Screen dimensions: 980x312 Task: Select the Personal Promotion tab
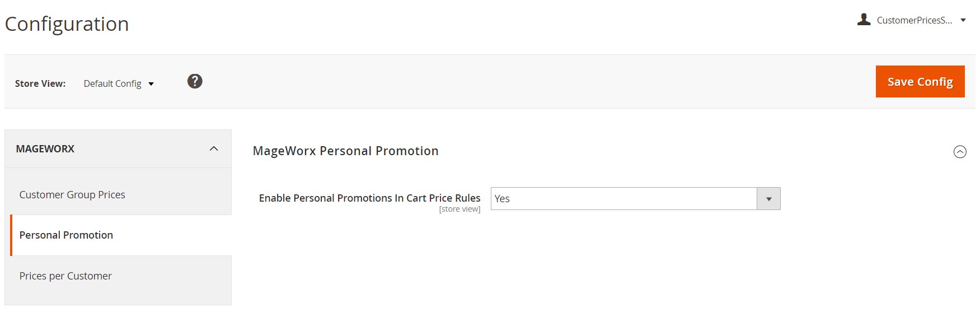coord(66,235)
